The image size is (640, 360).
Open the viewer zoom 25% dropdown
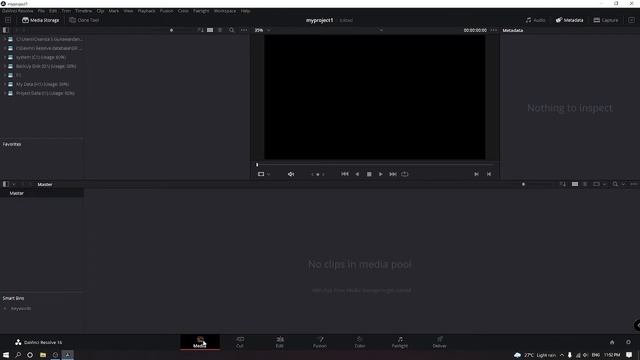(262, 30)
